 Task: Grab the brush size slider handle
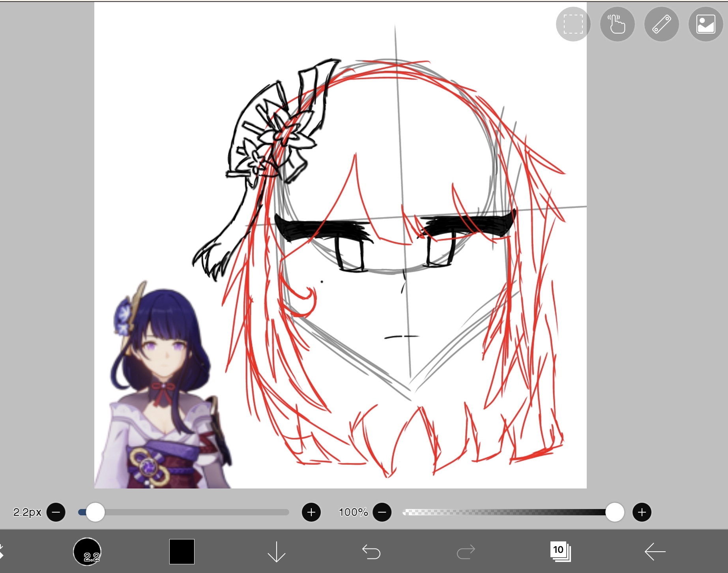tap(95, 512)
